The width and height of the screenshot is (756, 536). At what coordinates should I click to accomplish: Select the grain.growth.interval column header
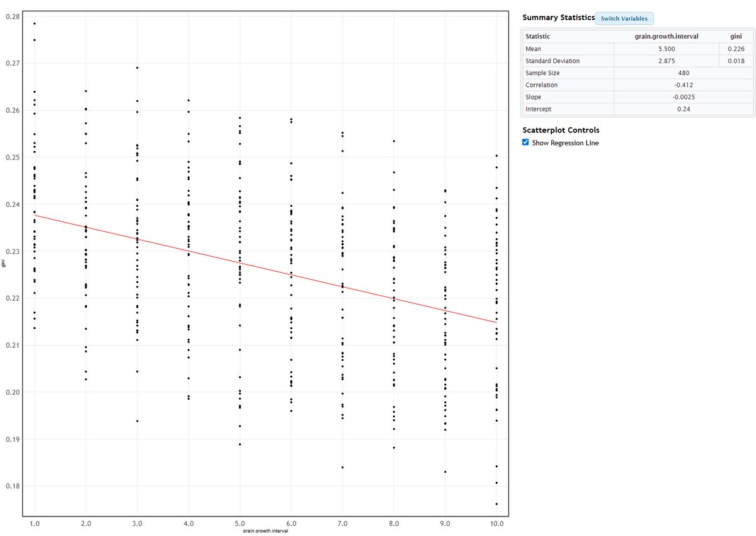666,37
